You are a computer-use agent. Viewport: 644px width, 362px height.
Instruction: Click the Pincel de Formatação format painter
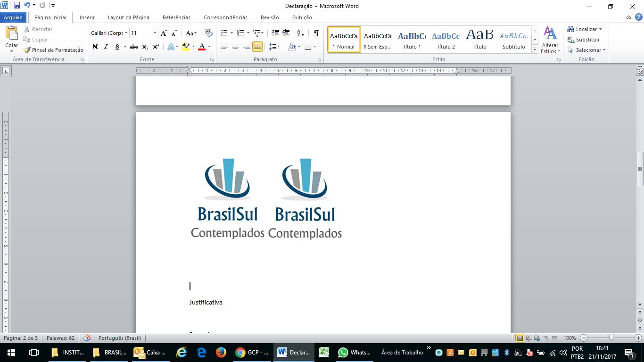point(53,50)
